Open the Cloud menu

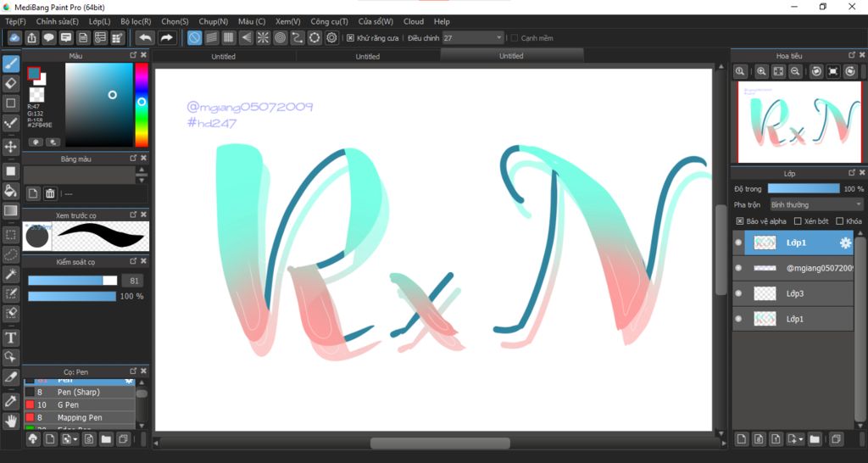tap(414, 21)
